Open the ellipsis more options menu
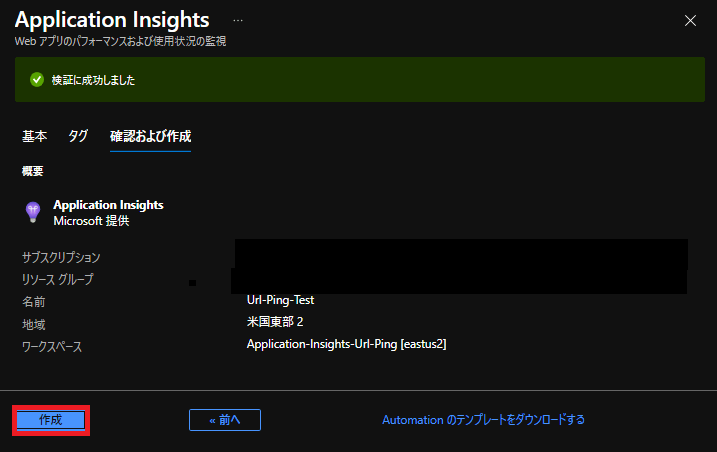The width and height of the screenshot is (717, 452). (238, 21)
